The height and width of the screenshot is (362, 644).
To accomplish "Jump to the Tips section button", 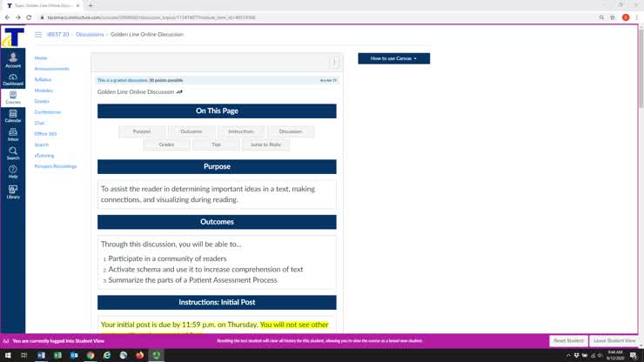I will tap(216, 144).
